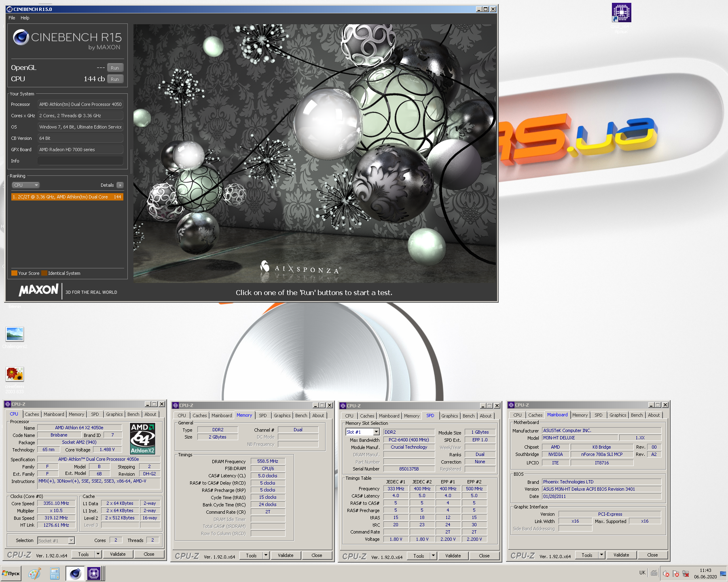Switch to Caches tab in first CPU-Z window
Viewport: 728px width, 582px height.
click(32, 414)
